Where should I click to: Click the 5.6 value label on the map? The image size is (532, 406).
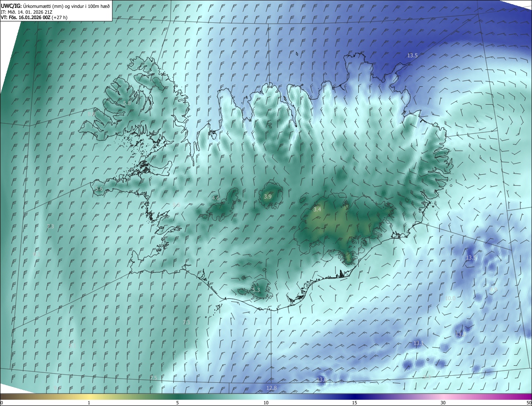(99, 189)
